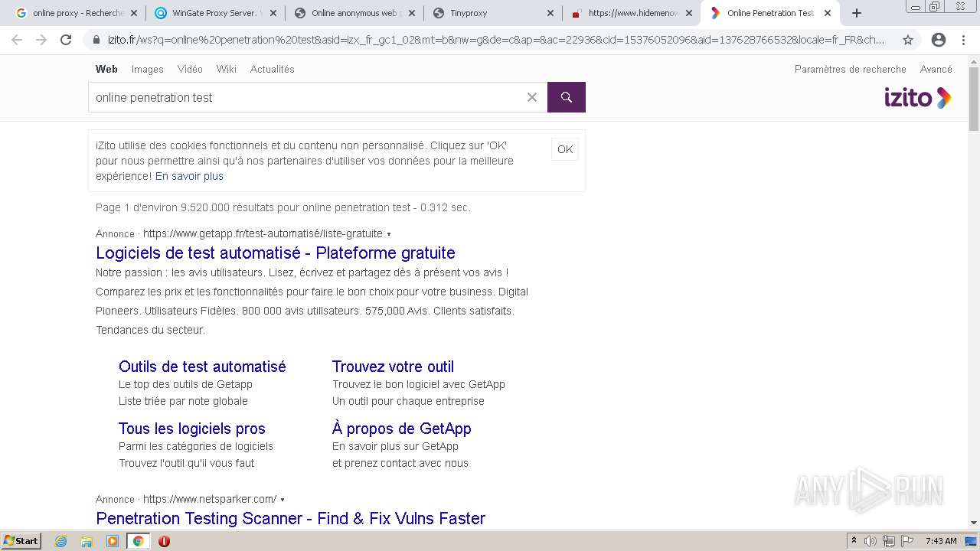The width and height of the screenshot is (980, 551).
Task: Close the online proxy Google tab
Action: (x=134, y=13)
